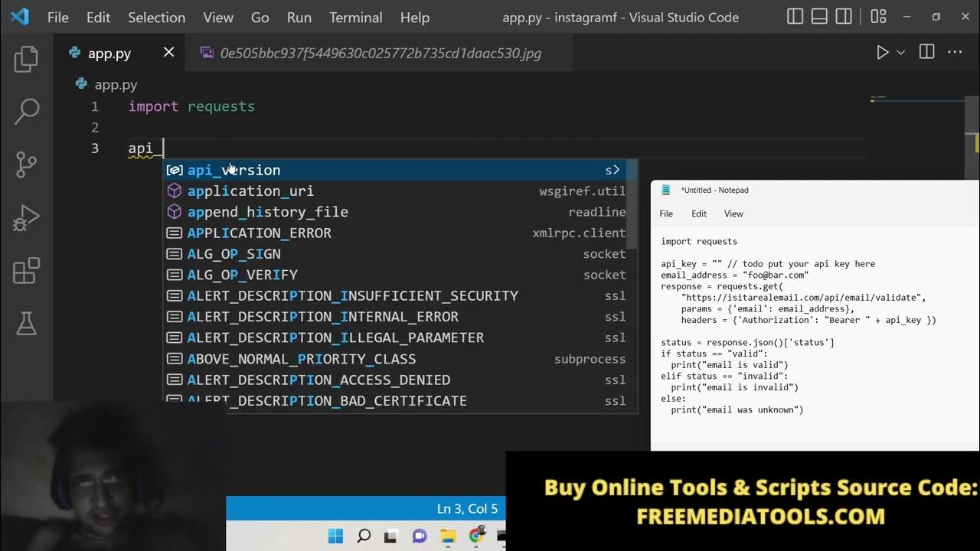The height and width of the screenshot is (551, 980).
Task: Open Windows Start menu
Action: point(335,536)
